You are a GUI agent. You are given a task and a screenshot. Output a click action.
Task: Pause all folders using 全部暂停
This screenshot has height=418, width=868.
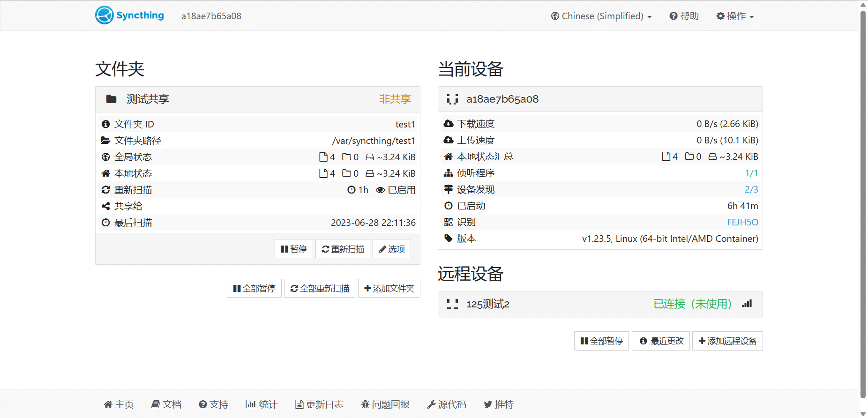coord(254,288)
